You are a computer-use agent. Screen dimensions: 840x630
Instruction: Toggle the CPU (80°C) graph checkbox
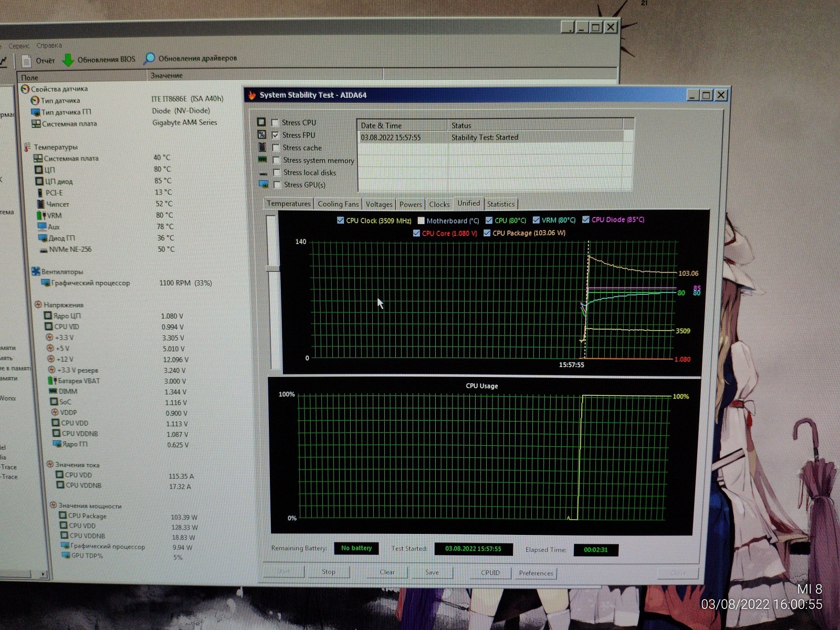[489, 220]
